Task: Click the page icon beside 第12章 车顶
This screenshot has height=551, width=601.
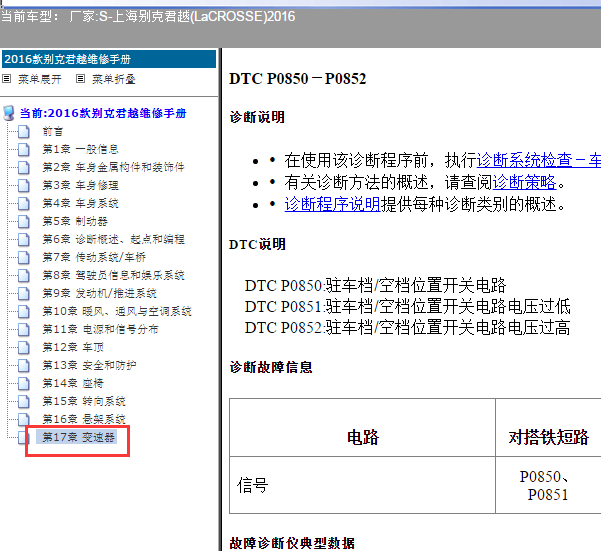Action: (24, 348)
